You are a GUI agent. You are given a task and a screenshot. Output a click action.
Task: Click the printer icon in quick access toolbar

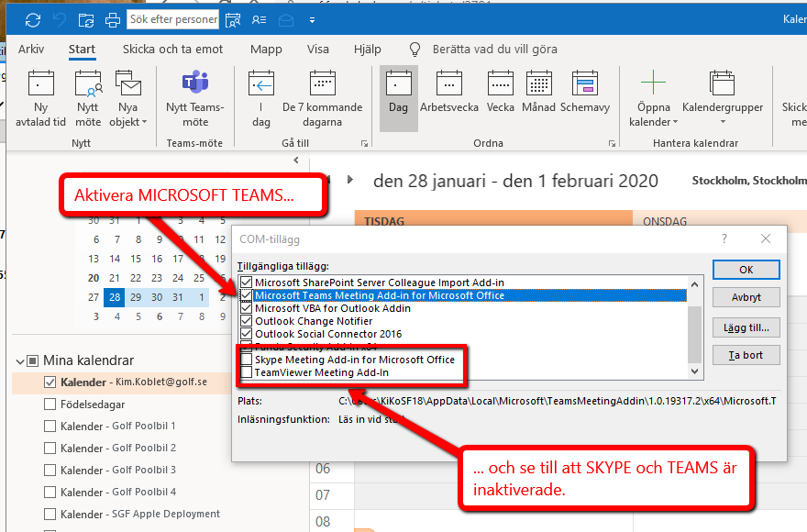113,20
